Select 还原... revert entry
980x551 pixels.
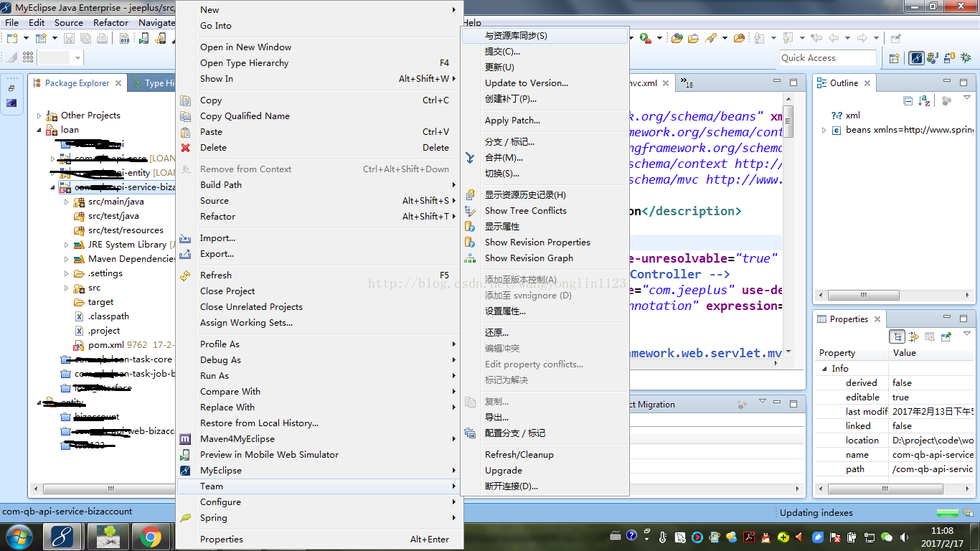pyautogui.click(x=545, y=333)
